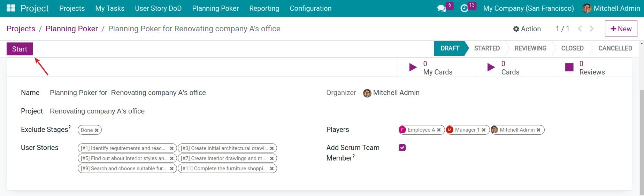
Task: Select the CANCELLED status stage
Action: [x=615, y=48]
